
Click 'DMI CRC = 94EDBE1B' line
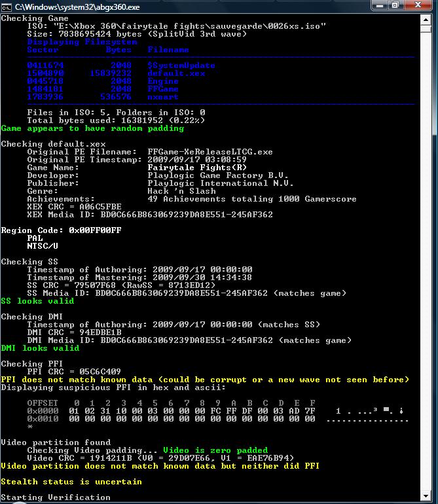click(x=74, y=333)
